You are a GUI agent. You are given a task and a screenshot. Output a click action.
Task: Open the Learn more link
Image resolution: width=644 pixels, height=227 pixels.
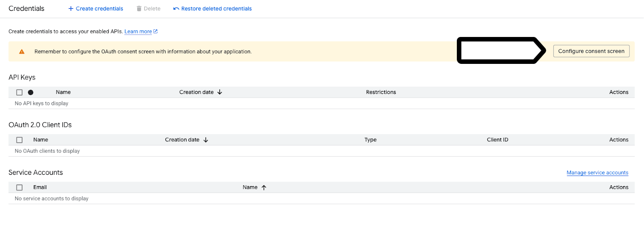point(138,31)
